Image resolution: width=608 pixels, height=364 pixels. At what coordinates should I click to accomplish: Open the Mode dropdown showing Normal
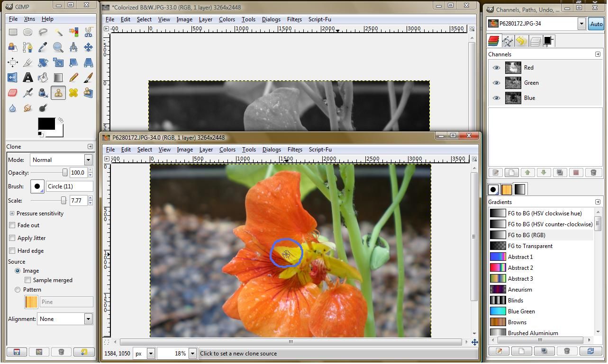point(87,160)
